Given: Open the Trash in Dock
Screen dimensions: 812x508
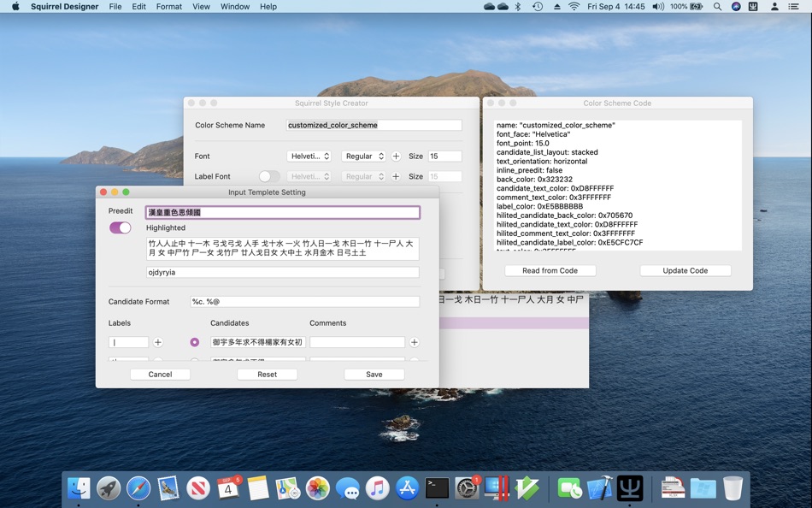Looking at the screenshot, I should pos(733,487).
